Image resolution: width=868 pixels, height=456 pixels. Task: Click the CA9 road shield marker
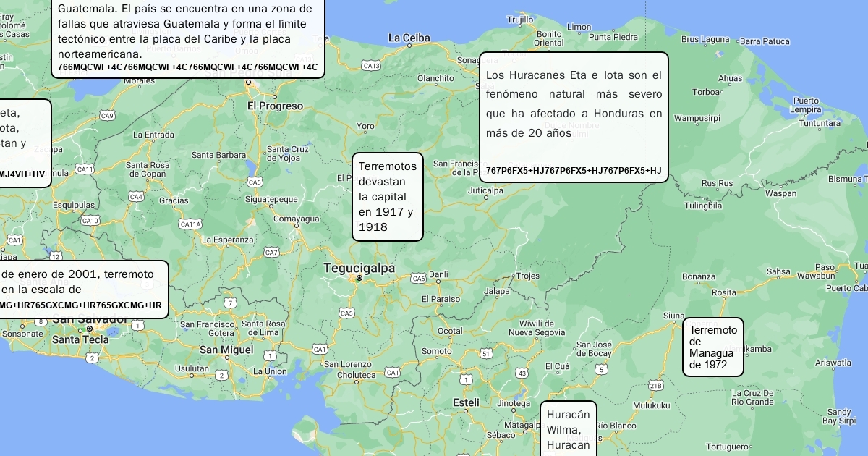tap(107, 115)
